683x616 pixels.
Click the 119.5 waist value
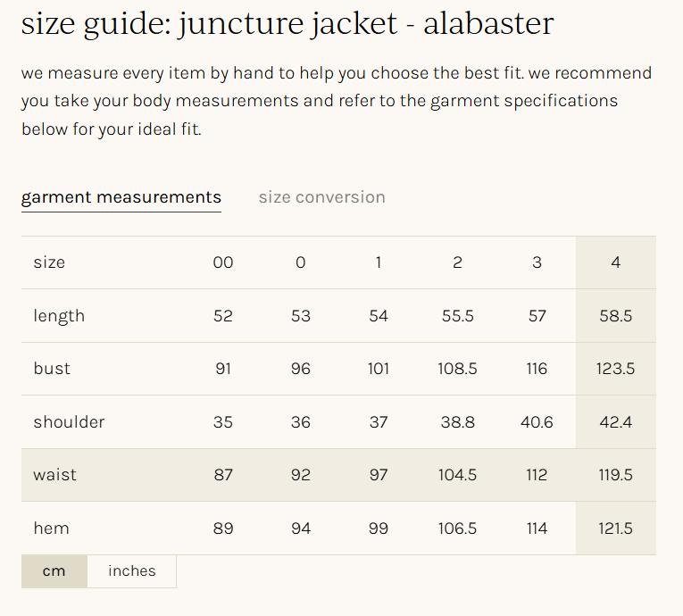(615, 475)
